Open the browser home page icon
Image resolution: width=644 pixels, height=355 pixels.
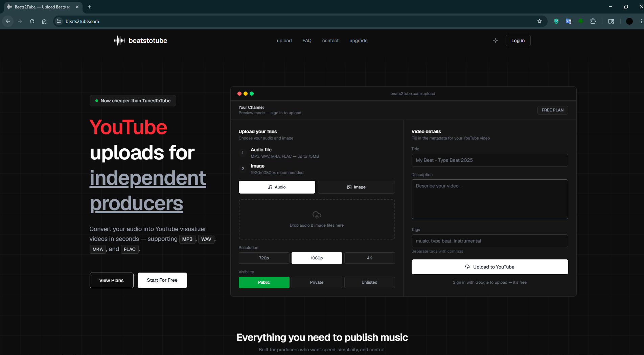(x=44, y=21)
